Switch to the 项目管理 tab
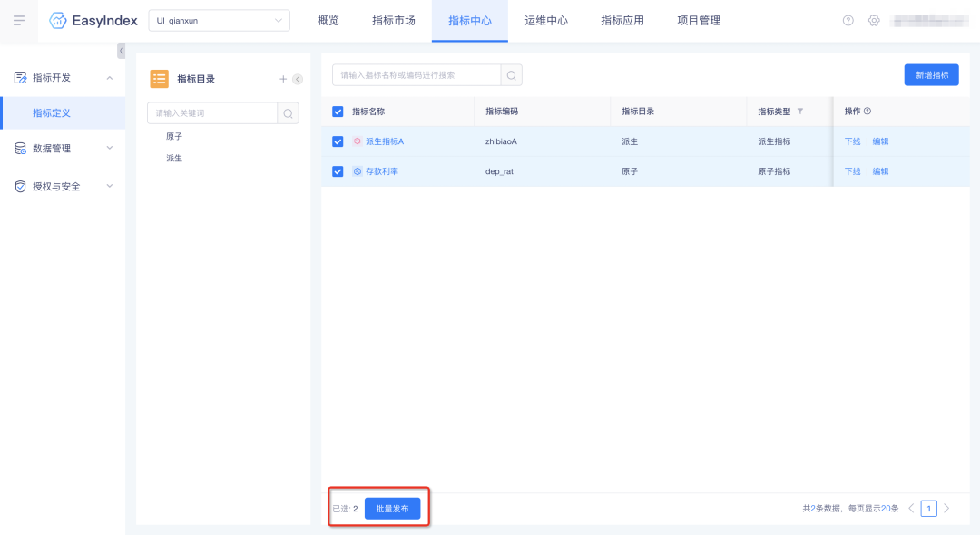 (x=699, y=21)
